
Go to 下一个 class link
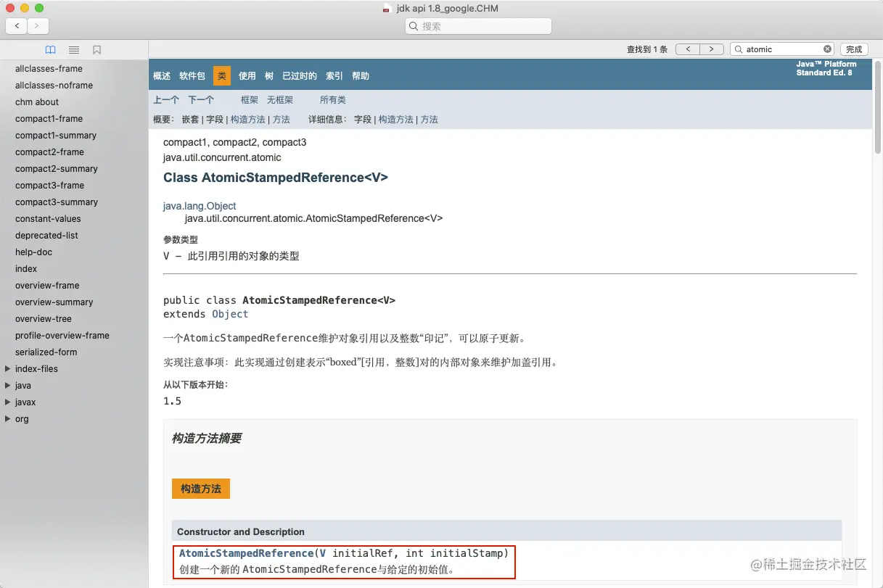pos(201,100)
